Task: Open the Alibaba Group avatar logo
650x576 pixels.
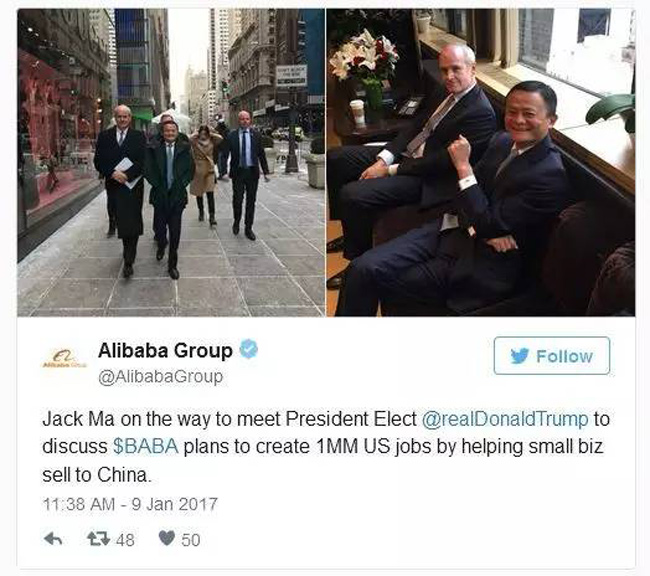Action: (x=64, y=358)
